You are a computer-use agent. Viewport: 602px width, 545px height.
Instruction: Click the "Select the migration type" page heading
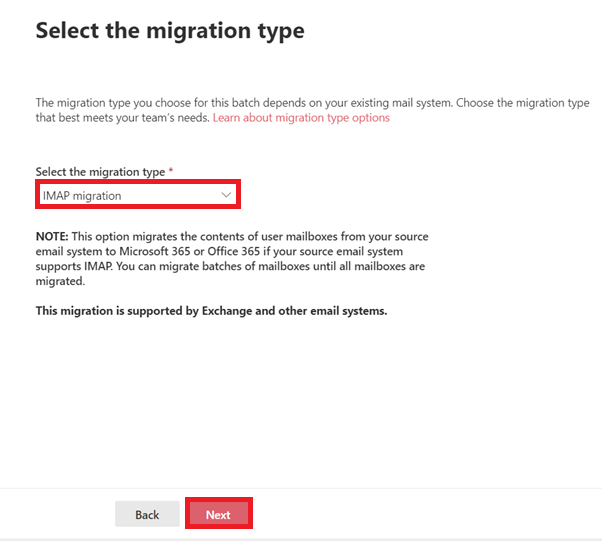coord(170,31)
